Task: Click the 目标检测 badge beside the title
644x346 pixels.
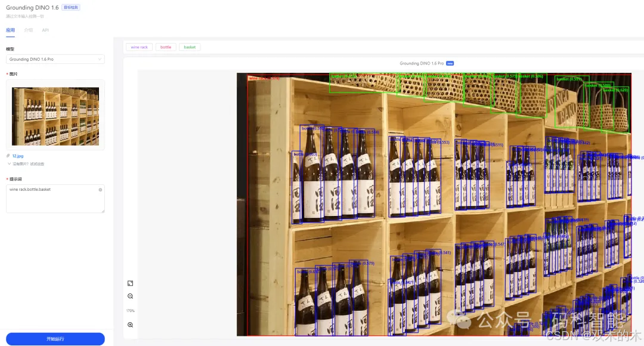Action: [x=70, y=7]
